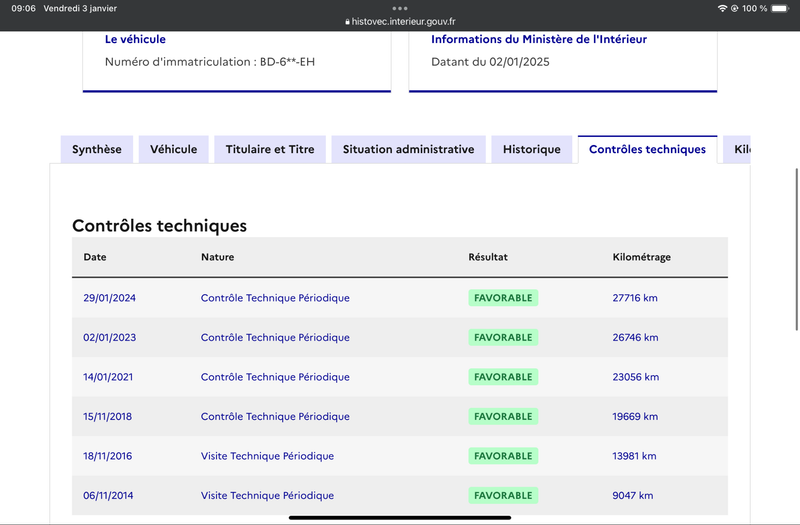
Task: Click the Résultat column header
Action: pos(488,257)
